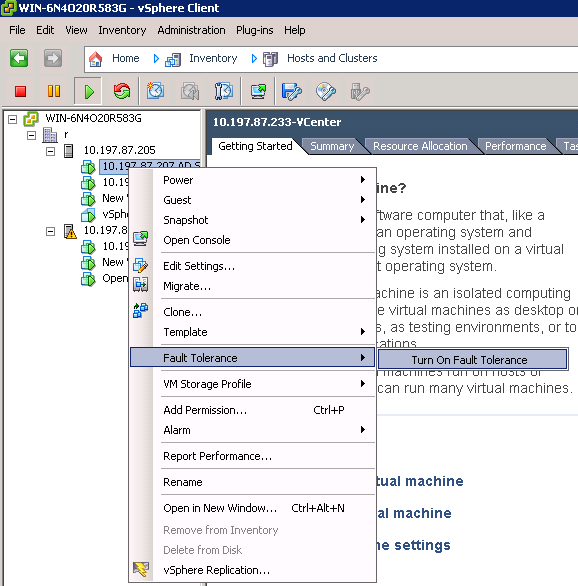Click the USB device connect toolbar icon
Image resolution: width=578 pixels, height=586 pixels.
point(360,92)
